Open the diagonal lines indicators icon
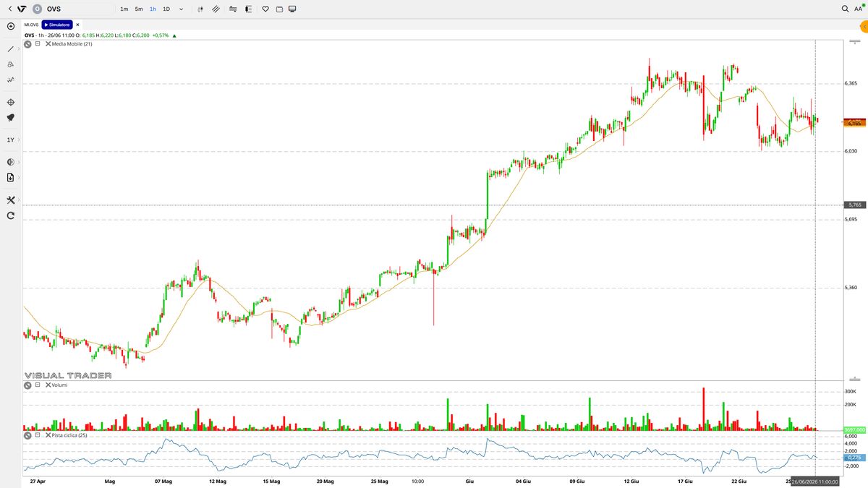This screenshot has width=868, height=488. 216,9
